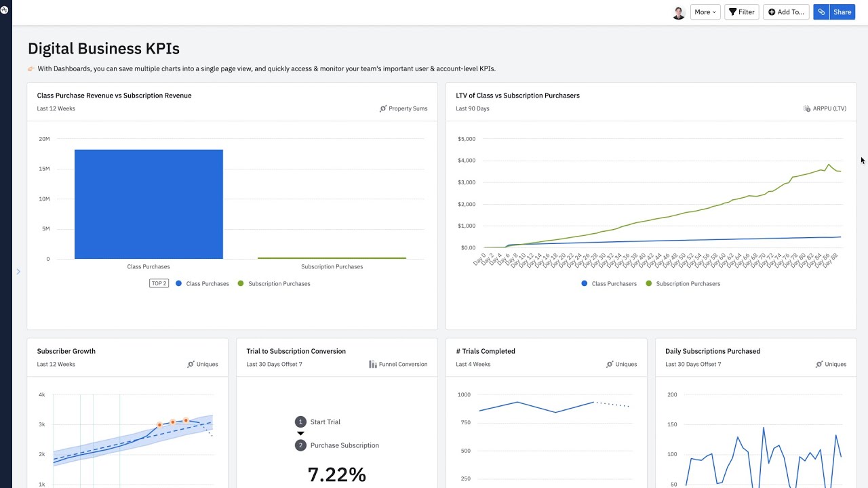Expand the collapsed left sidebar
The image size is (868, 488).
point(18,272)
